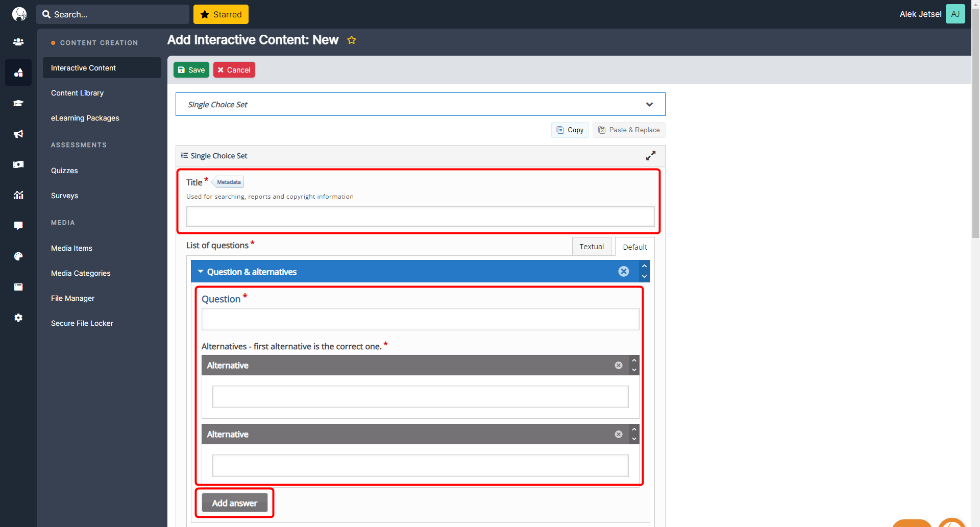
Task: Click Paste & Replace button
Action: coord(629,130)
